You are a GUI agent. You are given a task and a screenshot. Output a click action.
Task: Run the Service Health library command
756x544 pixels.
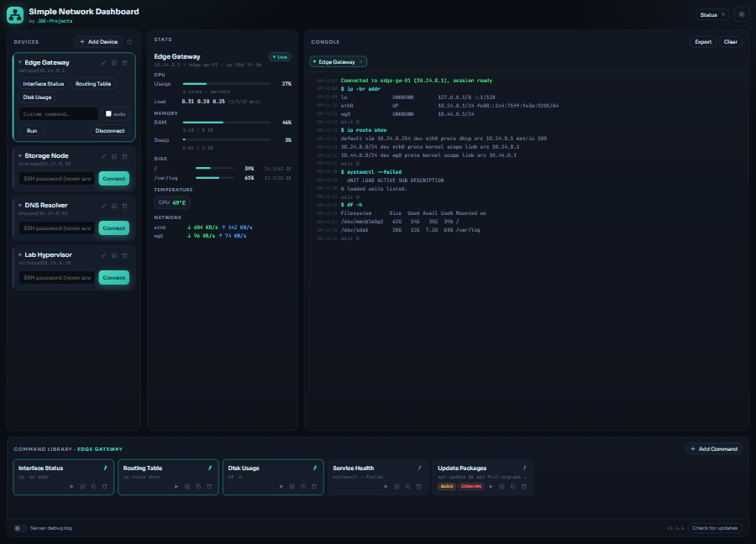386,487
